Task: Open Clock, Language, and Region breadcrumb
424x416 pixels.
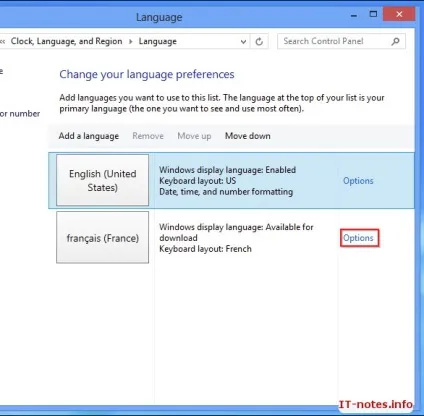Action: point(66,41)
